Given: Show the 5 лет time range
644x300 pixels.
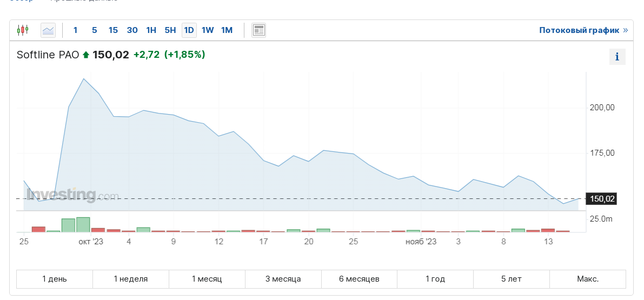Looking at the screenshot, I should pos(512,279).
